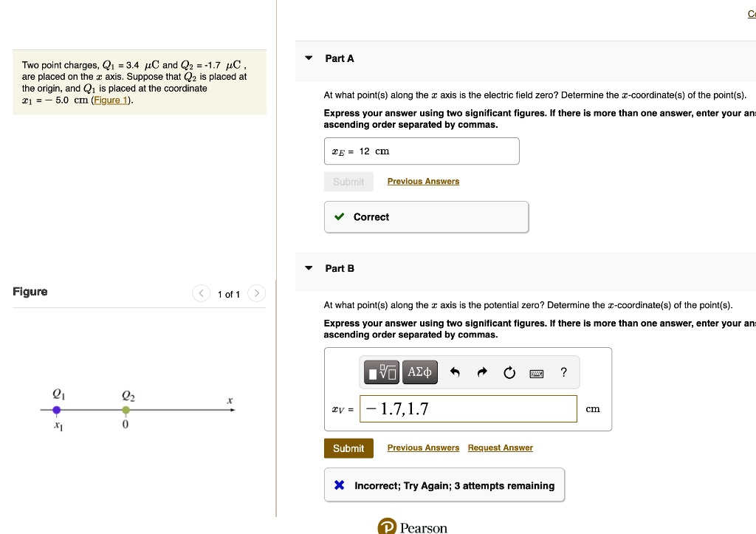
Task: Click the next figure chevron arrow
Action: [x=256, y=293]
